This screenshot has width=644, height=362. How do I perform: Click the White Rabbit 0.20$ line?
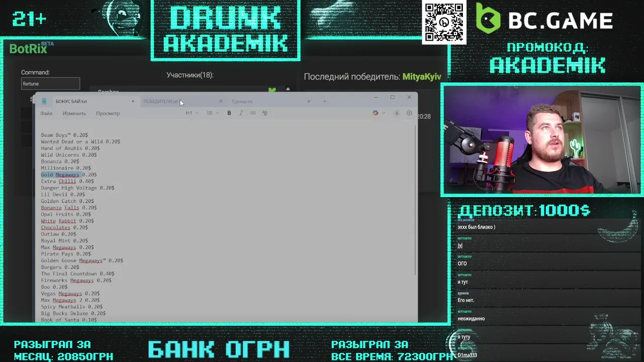point(67,221)
